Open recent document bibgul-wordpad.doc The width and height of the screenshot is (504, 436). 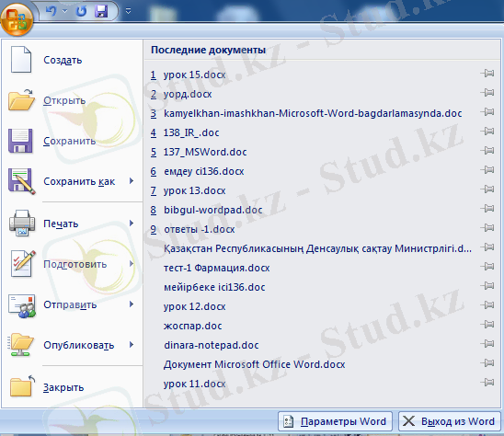coord(213,210)
